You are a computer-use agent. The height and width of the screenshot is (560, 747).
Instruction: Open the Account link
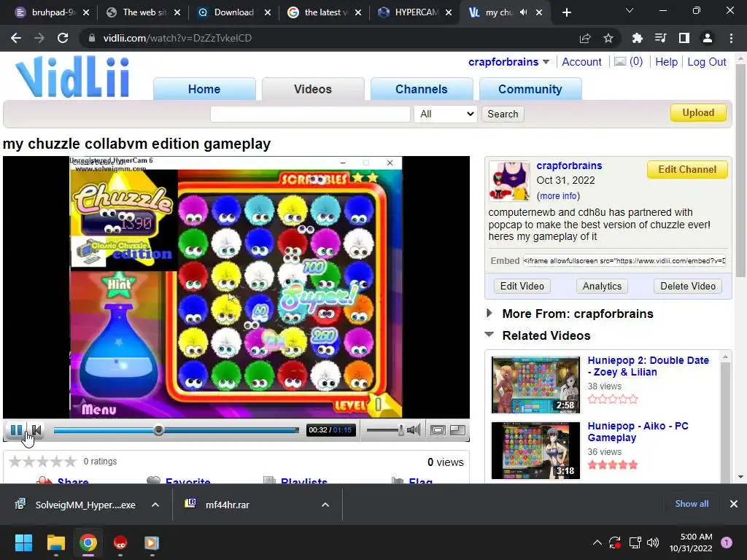[581, 62]
